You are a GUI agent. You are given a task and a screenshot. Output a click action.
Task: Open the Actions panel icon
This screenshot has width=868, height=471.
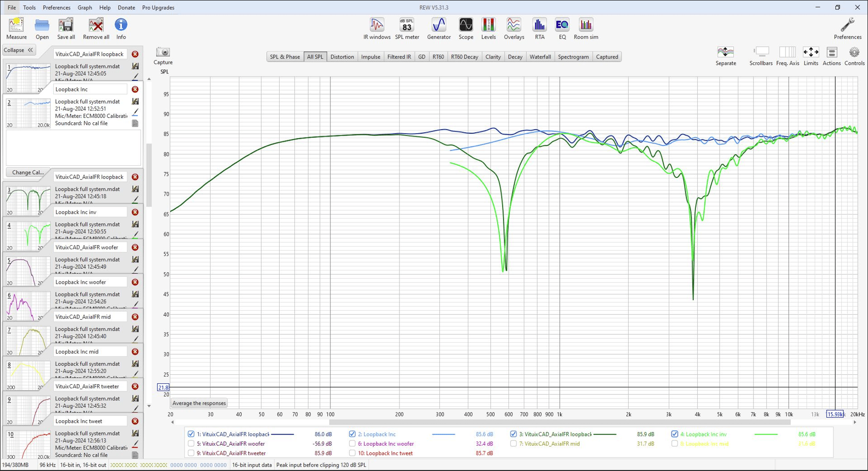pos(832,52)
